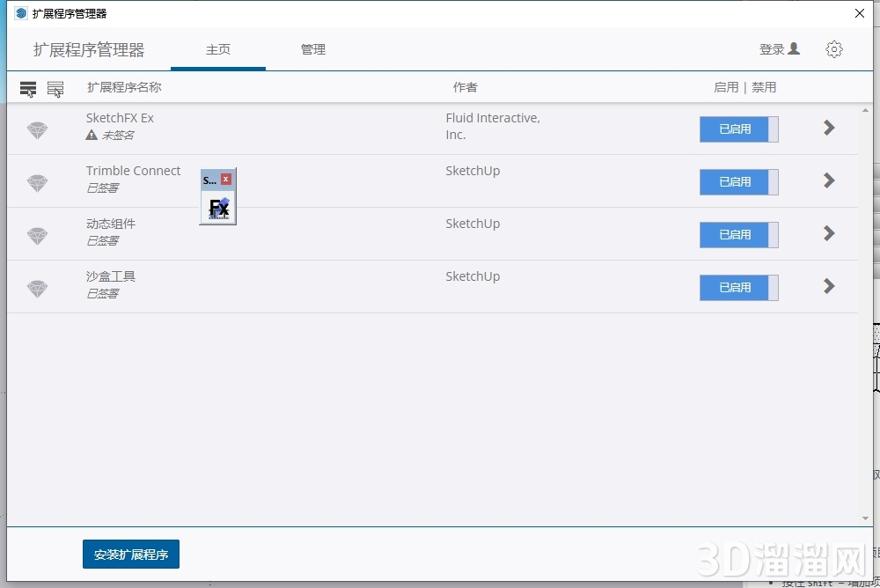Image resolution: width=880 pixels, height=588 pixels.
Task: Close the small SketchFX floating toolbar
Action: (x=225, y=180)
